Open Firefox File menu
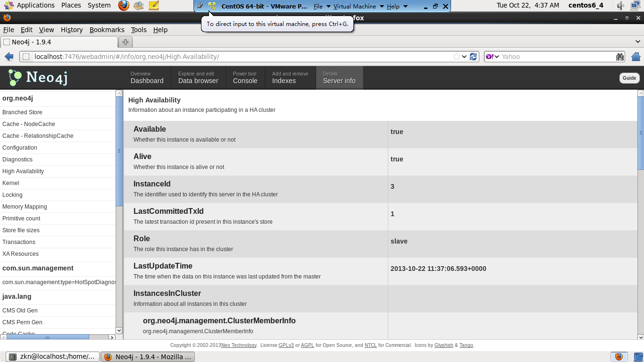 8,29
